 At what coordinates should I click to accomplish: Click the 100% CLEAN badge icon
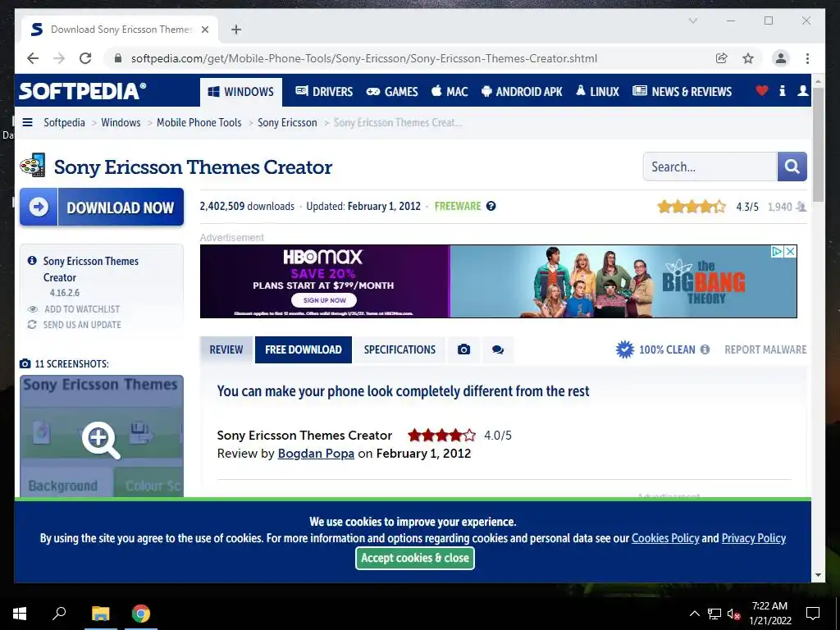click(624, 349)
